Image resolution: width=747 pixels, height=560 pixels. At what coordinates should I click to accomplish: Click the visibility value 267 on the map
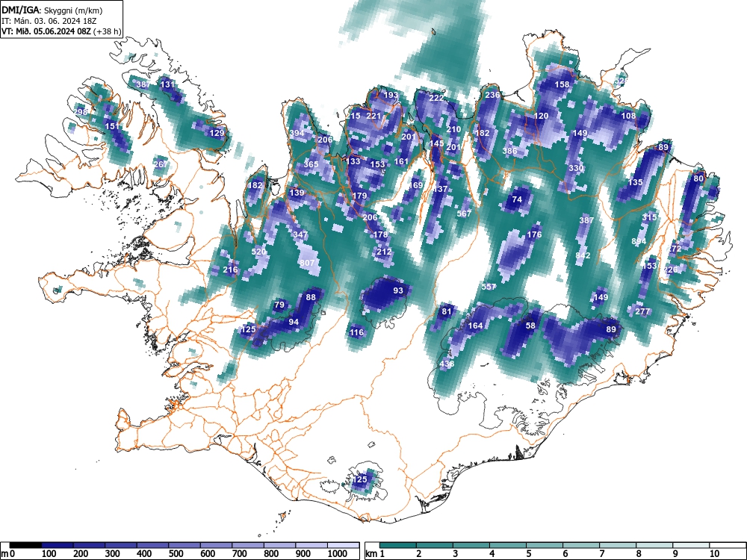tap(161, 164)
